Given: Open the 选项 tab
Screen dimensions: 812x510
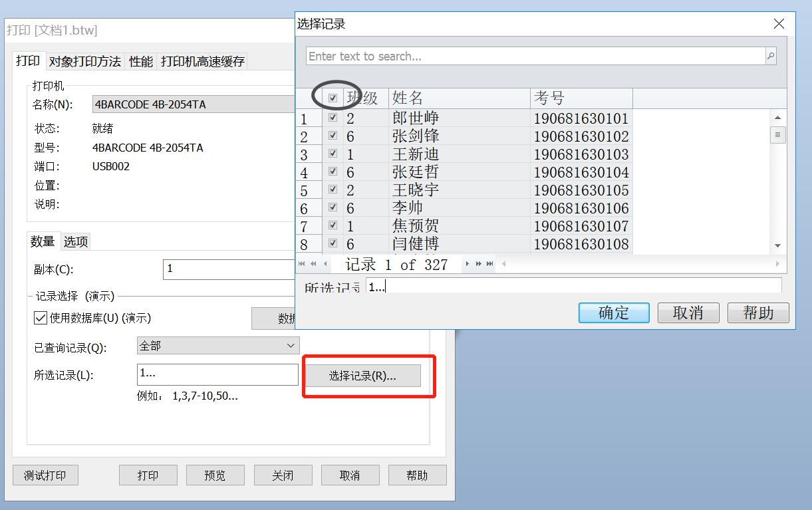Looking at the screenshot, I should (x=75, y=241).
